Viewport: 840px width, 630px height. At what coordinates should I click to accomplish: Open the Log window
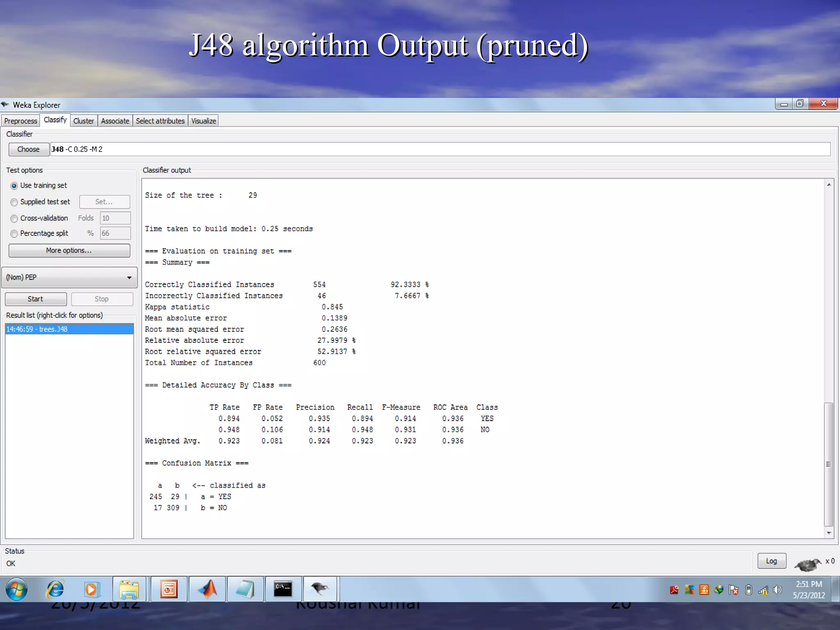(x=772, y=561)
